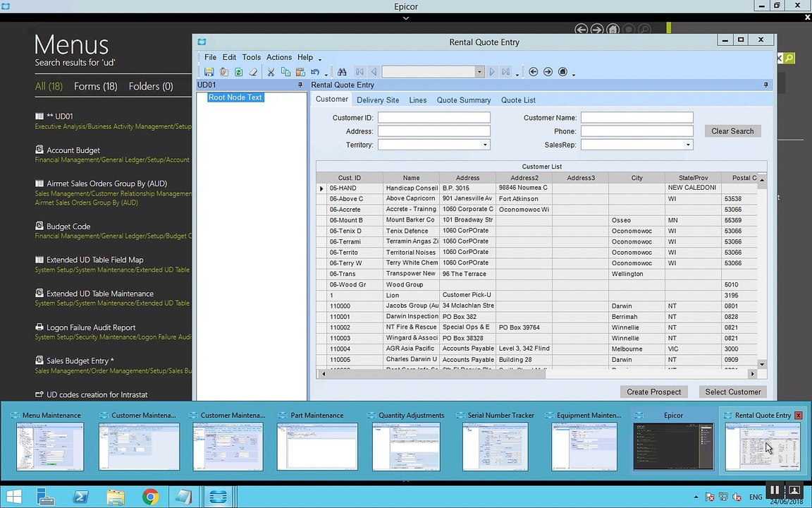812x508 pixels.
Task: Click the Attachments paperclip icon in toolbar
Action: 223,72
